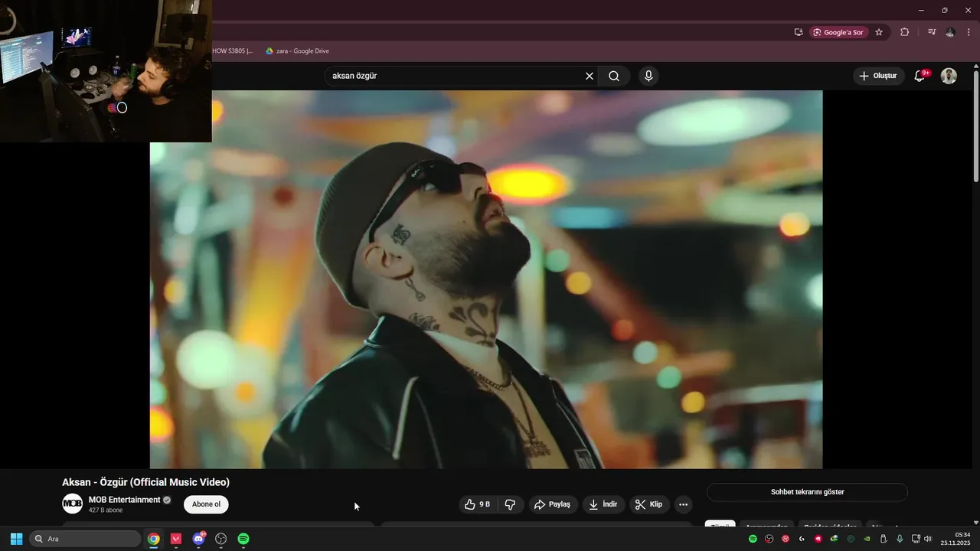Open the YouTube account avatar menu
The width and height of the screenshot is (980, 551).
click(x=949, y=76)
